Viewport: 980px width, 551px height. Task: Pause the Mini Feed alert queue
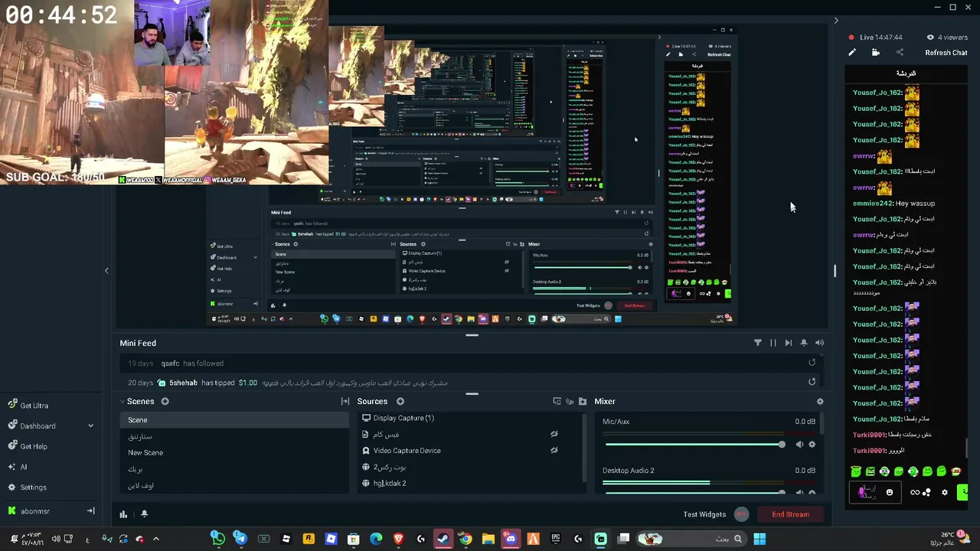(x=773, y=343)
